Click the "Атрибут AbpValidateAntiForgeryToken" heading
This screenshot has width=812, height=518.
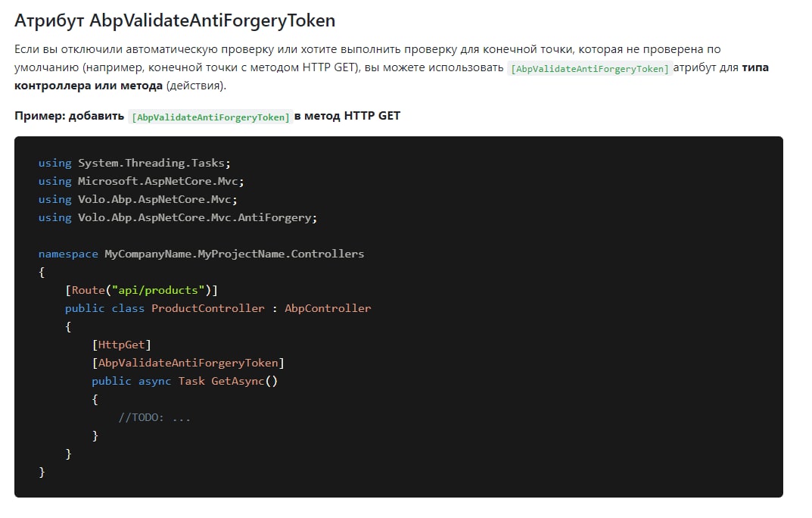click(x=175, y=20)
